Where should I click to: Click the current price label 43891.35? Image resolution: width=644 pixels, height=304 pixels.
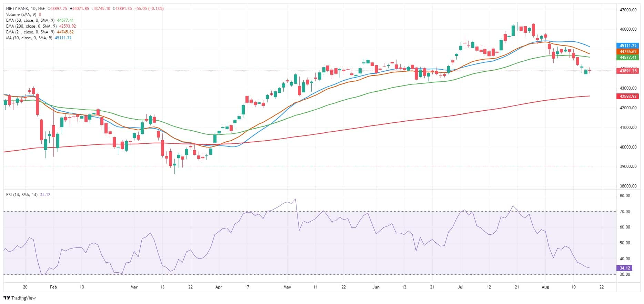coord(628,71)
